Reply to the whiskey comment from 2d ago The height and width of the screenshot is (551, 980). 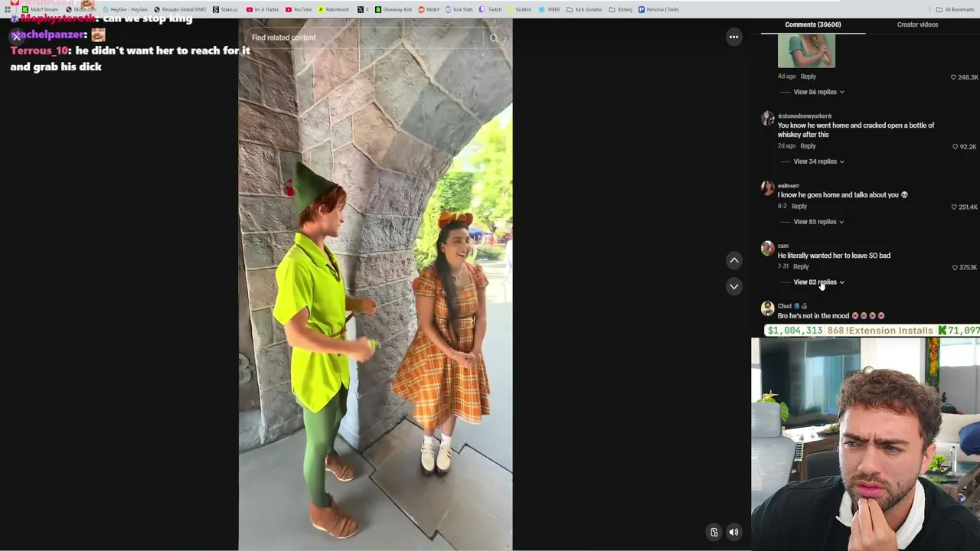click(x=808, y=146)
